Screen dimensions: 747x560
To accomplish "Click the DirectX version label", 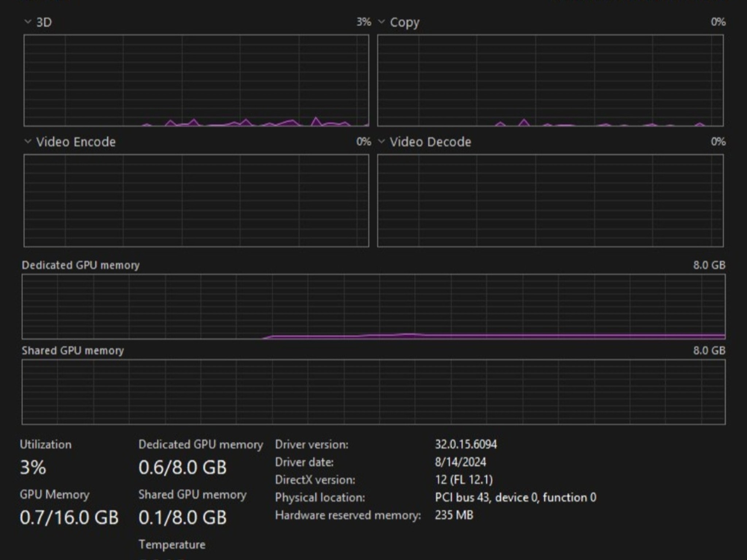I will 315,480.
